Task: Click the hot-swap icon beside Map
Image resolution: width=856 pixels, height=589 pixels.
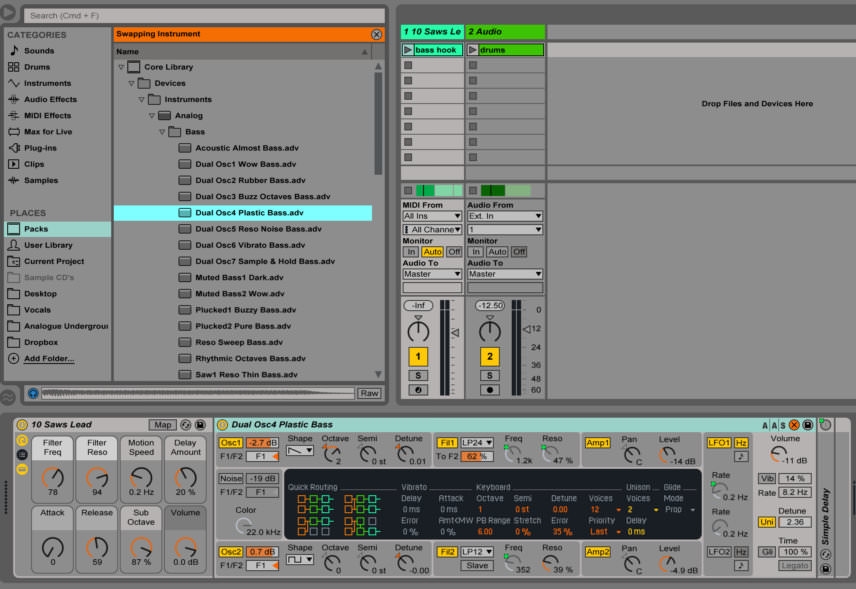Action: click(186, 425)
